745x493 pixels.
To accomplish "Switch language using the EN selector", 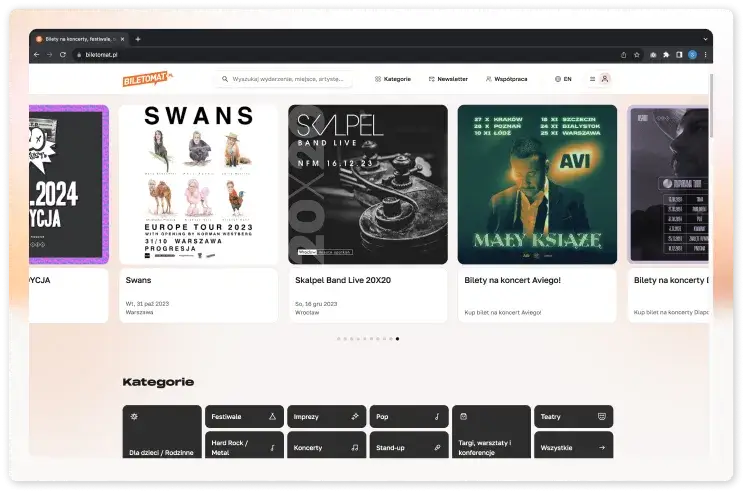I will tap(563, 78).
